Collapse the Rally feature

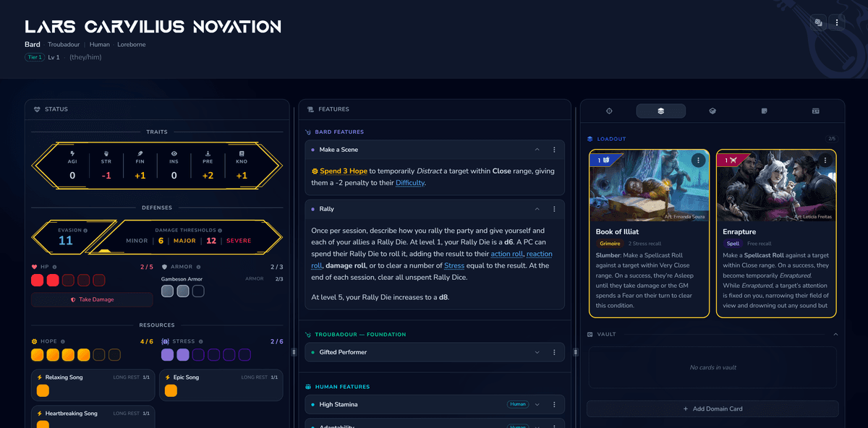537,209
